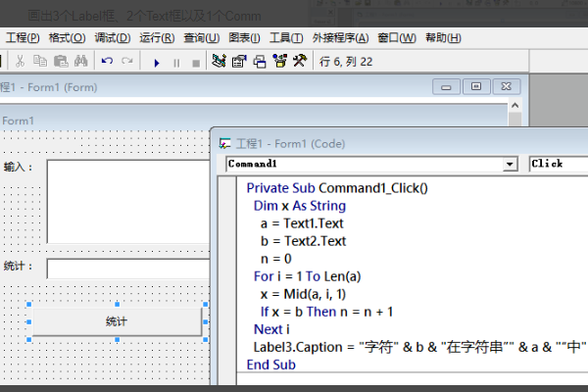Open the 外接程序(A) menu
Screen dimensions: 588x392
click(340, 38)
